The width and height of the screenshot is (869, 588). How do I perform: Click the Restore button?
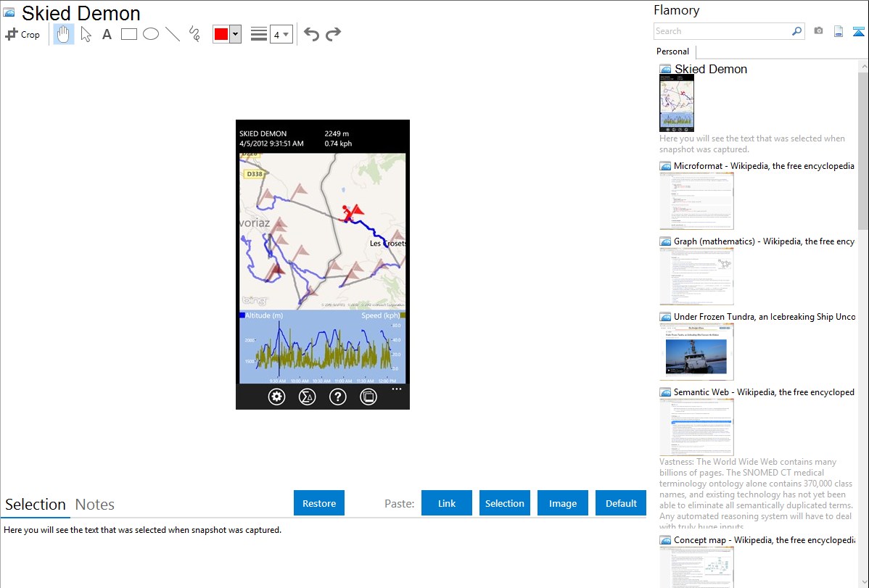pos(319,503)
